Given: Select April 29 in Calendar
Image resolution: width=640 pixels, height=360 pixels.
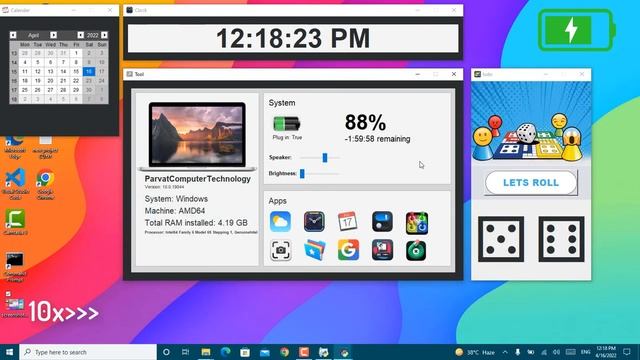Looking at the screenshot, I should pyautogui.click(x=76, y=90).
